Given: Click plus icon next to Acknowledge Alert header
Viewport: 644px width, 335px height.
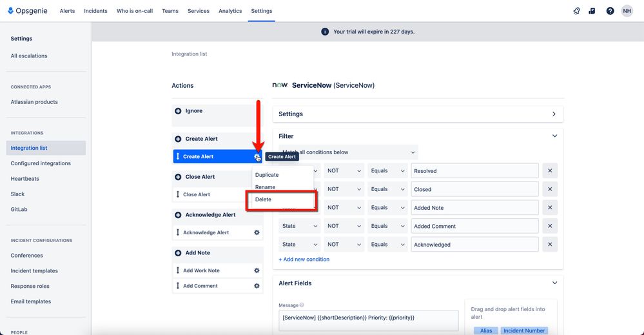Looking at the screenshot, I should click(178, 215).
